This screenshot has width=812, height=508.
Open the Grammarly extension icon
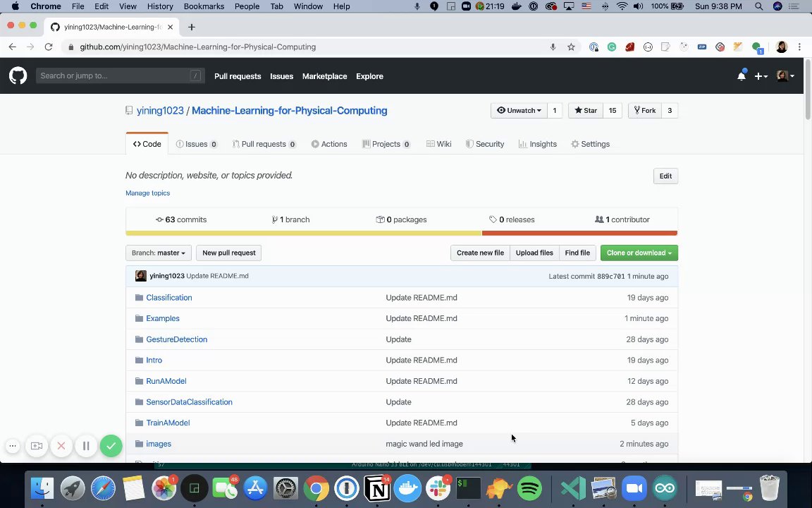click(x=612, y=47)
